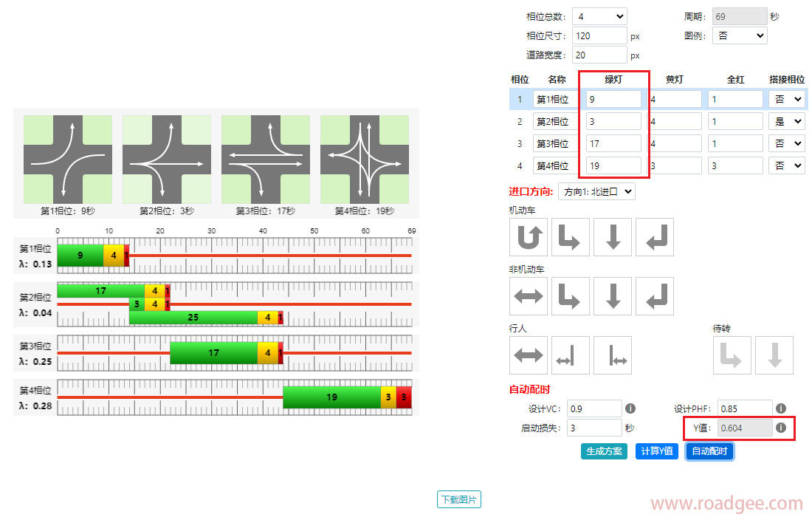Open the 进口方向 direction dropdown
This screenshot has height=520, width=812.
click(x=596, y=191)
